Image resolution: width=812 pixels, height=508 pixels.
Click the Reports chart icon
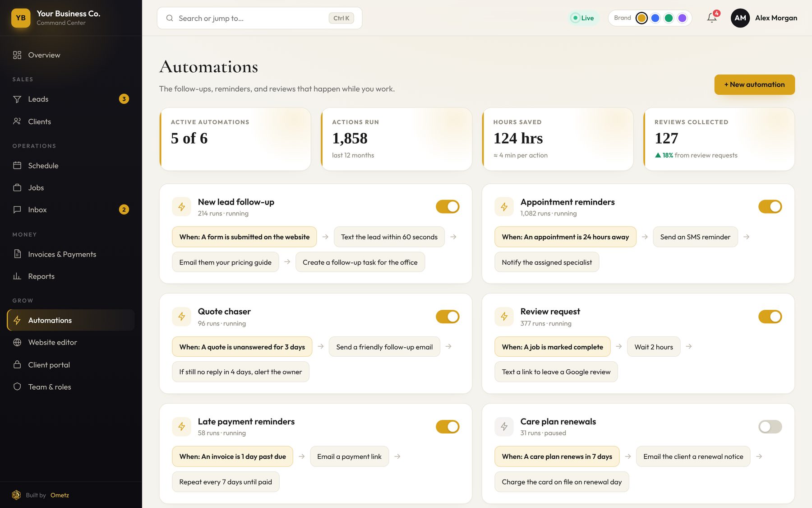(17, 276)
